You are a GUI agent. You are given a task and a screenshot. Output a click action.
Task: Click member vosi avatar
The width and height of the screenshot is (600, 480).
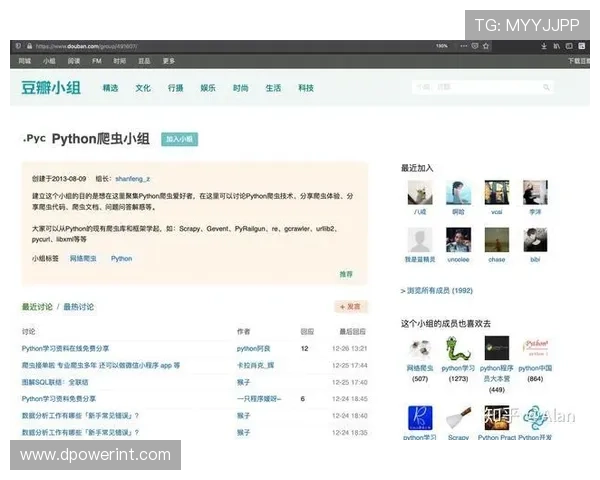[497, 193]
